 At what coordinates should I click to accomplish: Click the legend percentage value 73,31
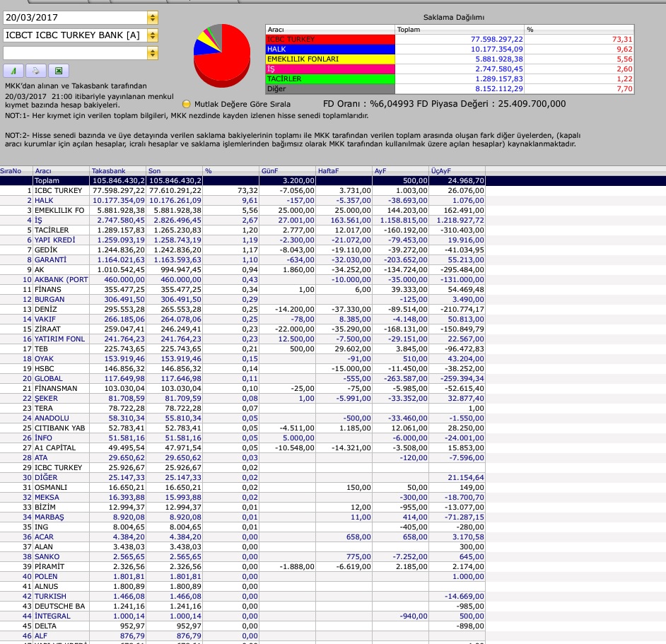[622, 39]
